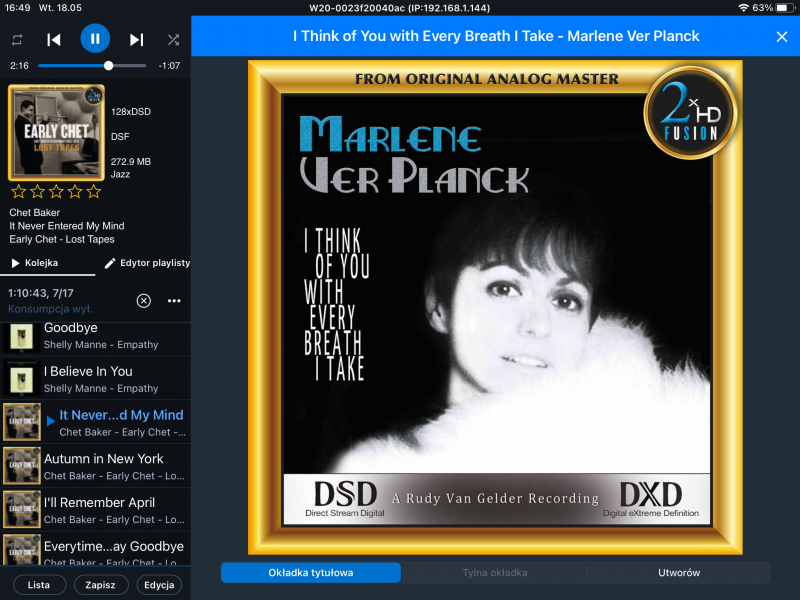Pause the current playback
This screenshot has height=600, width=800.
[x=95, y=38]
